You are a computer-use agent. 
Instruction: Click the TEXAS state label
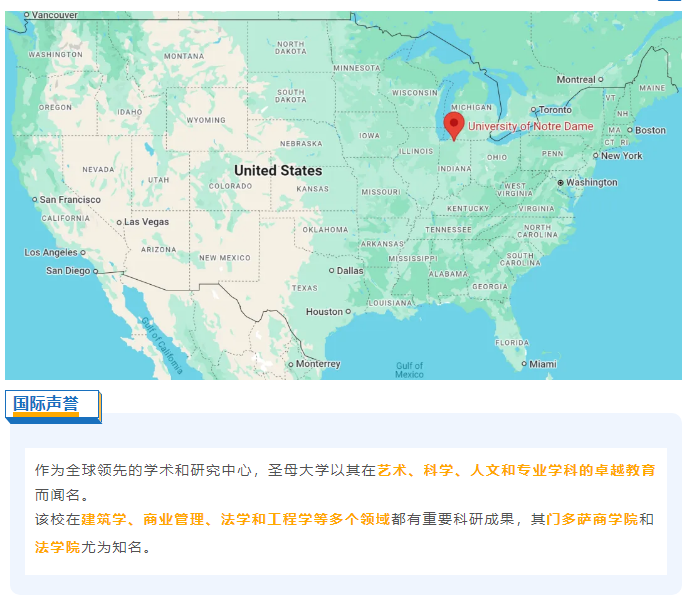coord(305,288)
